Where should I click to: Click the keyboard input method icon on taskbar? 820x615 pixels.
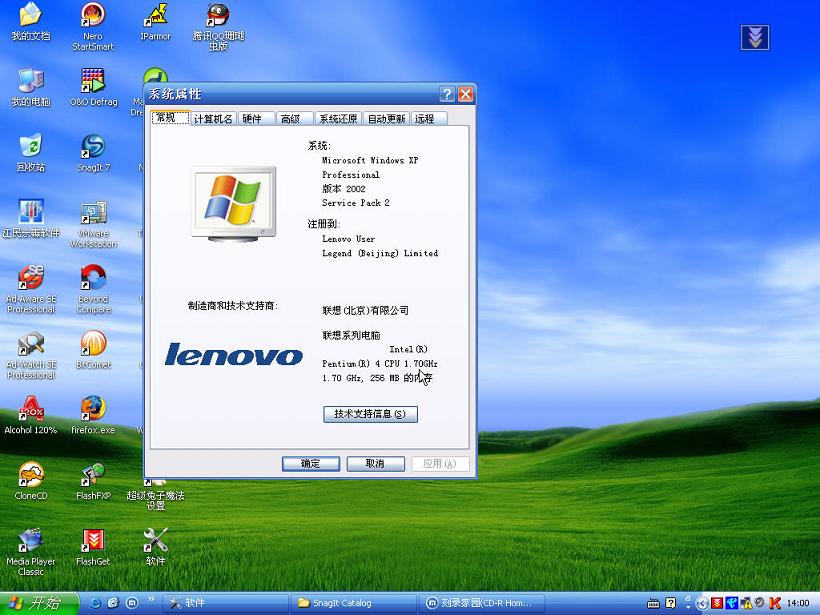coord(653,603)
